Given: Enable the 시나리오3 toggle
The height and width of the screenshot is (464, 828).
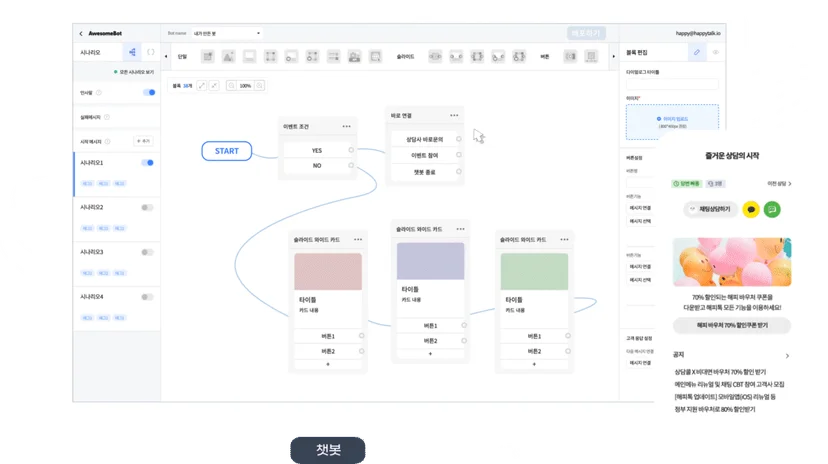Looking at the screenshot, I should pyautogui.click(x=147, y=252).
